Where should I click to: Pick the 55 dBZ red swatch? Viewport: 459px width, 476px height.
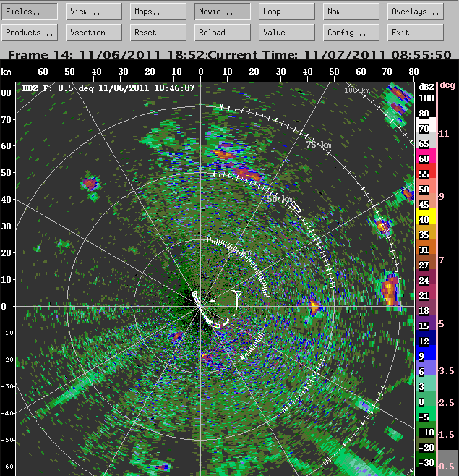pos(426,171)
